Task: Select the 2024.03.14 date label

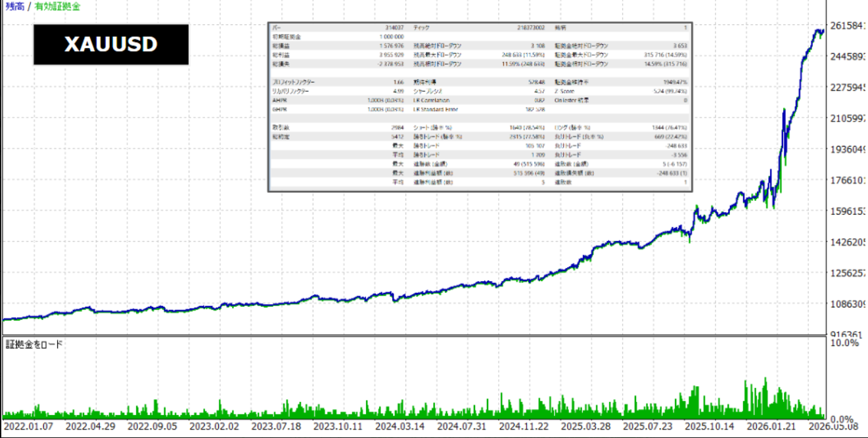Action: 401,426
